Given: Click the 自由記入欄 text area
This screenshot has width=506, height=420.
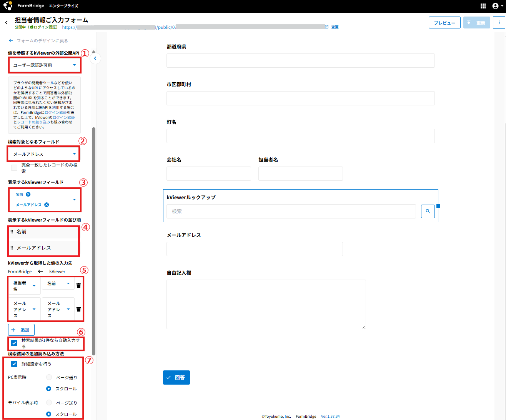Looking at the screenshot, I should click(x=266, y=304).
